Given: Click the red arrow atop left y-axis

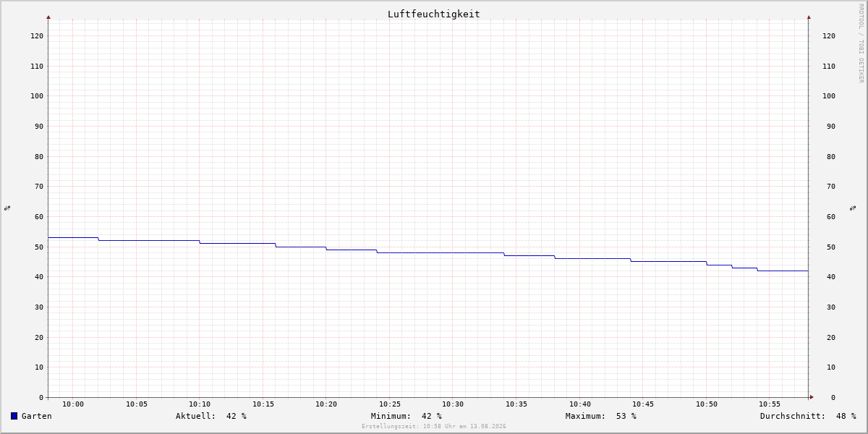Looking at the screenshot, I should [x=48, y=17].
